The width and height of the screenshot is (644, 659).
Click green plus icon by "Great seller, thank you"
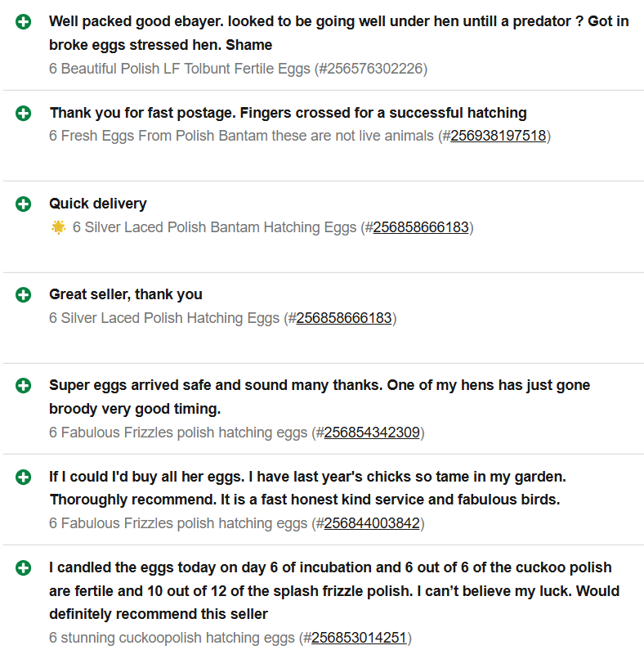(24, 295)
